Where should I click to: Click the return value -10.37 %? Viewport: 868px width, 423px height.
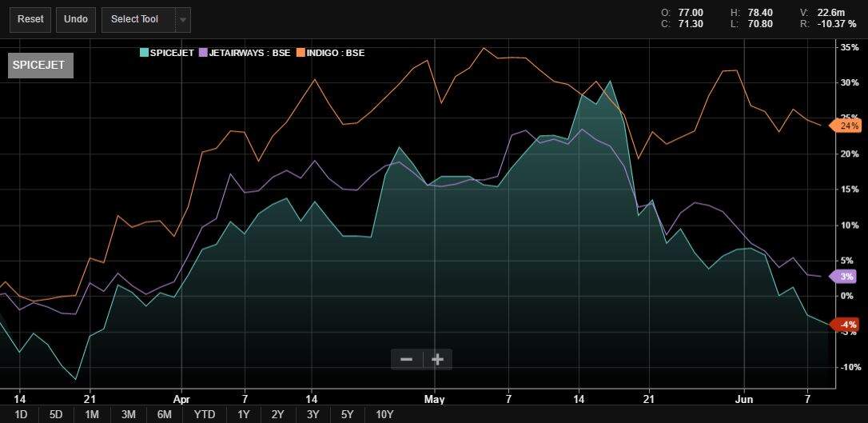pyautogui.click(x=837, y=24)
